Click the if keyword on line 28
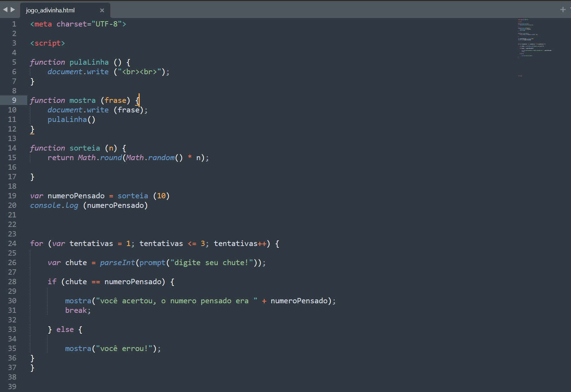 (x=52, y=282)
